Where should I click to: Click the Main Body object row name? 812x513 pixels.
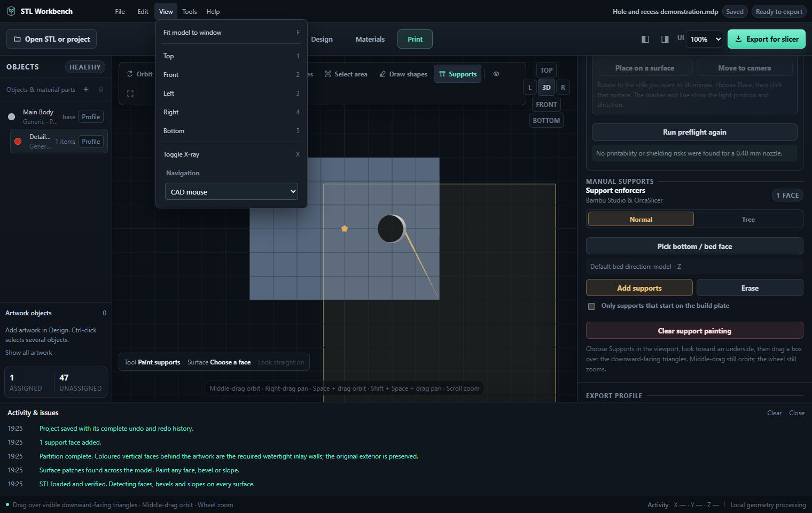click(38, 112)
